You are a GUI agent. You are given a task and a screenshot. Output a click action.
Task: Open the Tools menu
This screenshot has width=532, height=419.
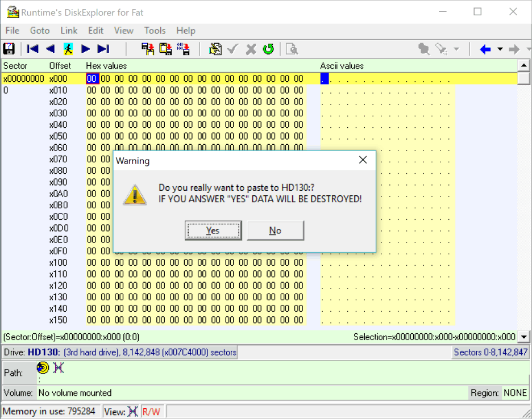click(x=155, y=31)
